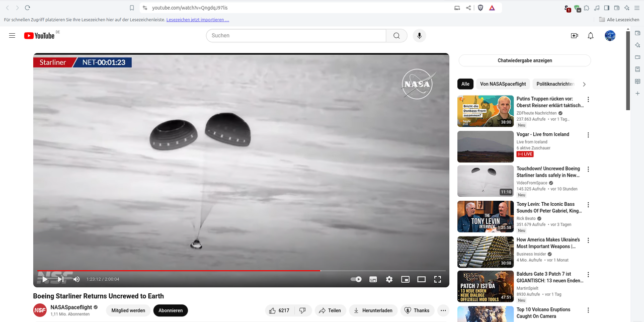
Task: Open options for Vogar Iceland video
Action: (x=588, y=135)
